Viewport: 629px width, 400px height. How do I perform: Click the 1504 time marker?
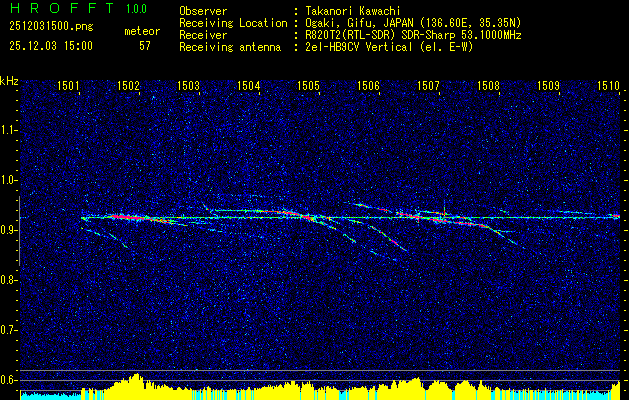(248, 85)
